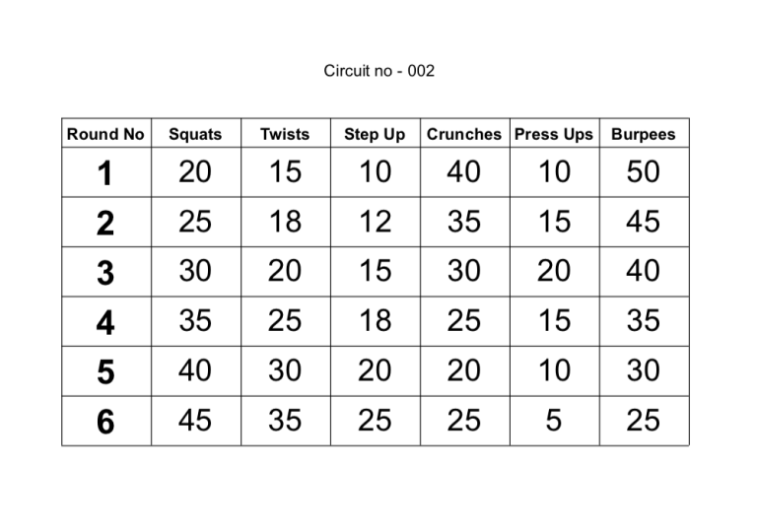757x532 pixels.
Task: Click Burpees value 50 in round 1
Action: [x=643, y=171]
